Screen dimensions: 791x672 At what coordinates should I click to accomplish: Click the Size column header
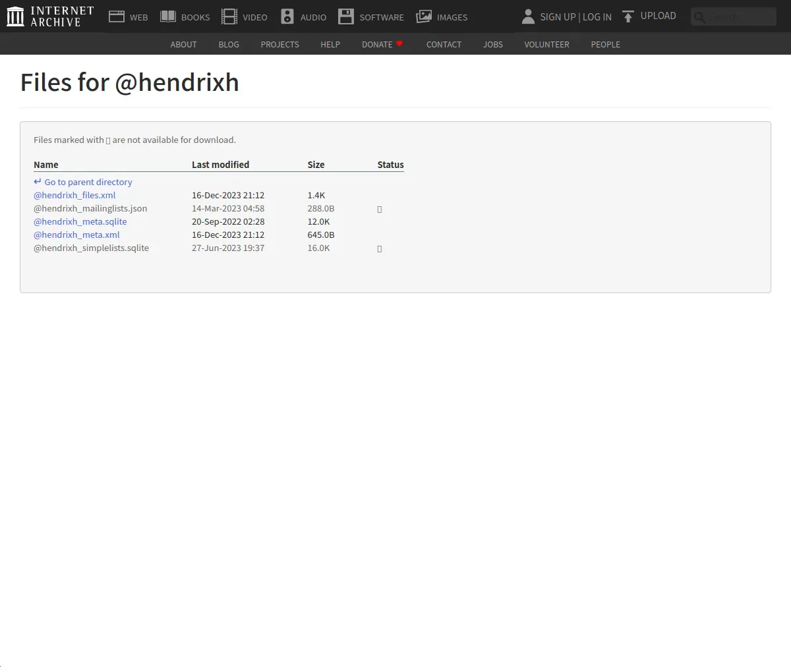tap(316, 165)
